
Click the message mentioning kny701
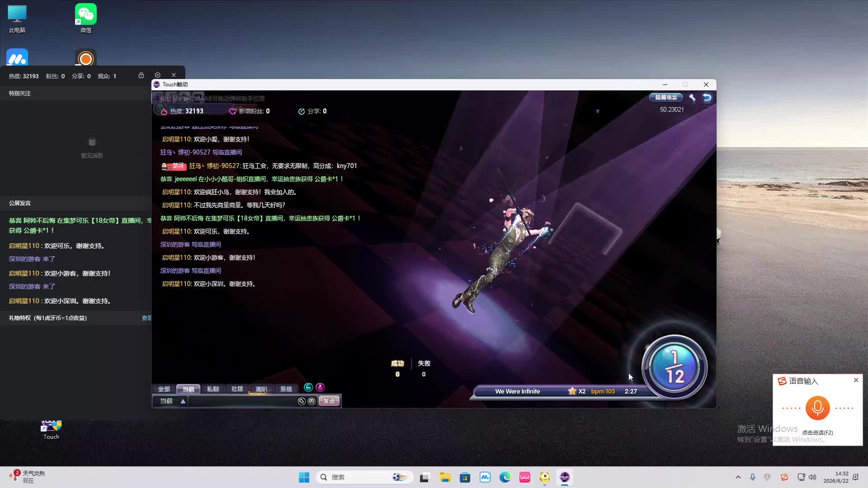click(x=259, y=166)
